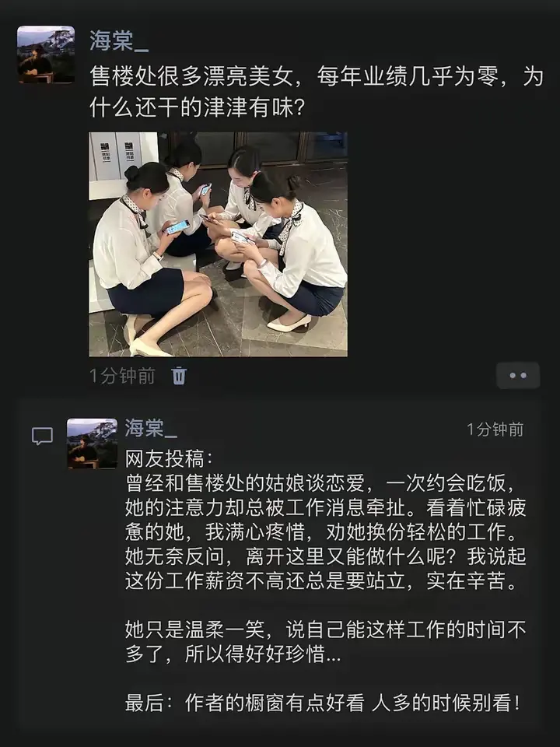Tap the 海棠_ username above the post

click(119, 40)
